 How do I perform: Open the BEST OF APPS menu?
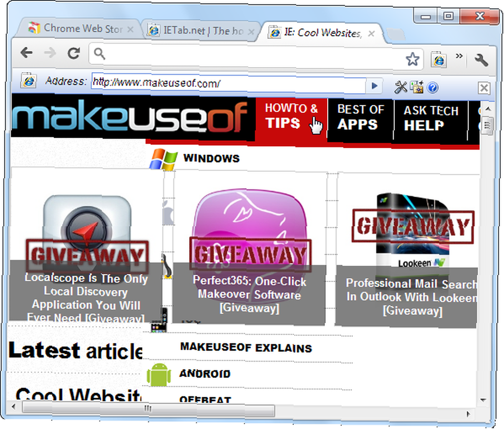pyautogui.click(x=360, y=117)
